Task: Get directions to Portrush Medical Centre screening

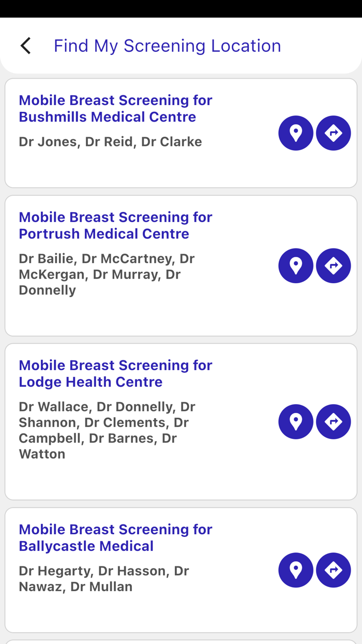Action: (334, 266)
